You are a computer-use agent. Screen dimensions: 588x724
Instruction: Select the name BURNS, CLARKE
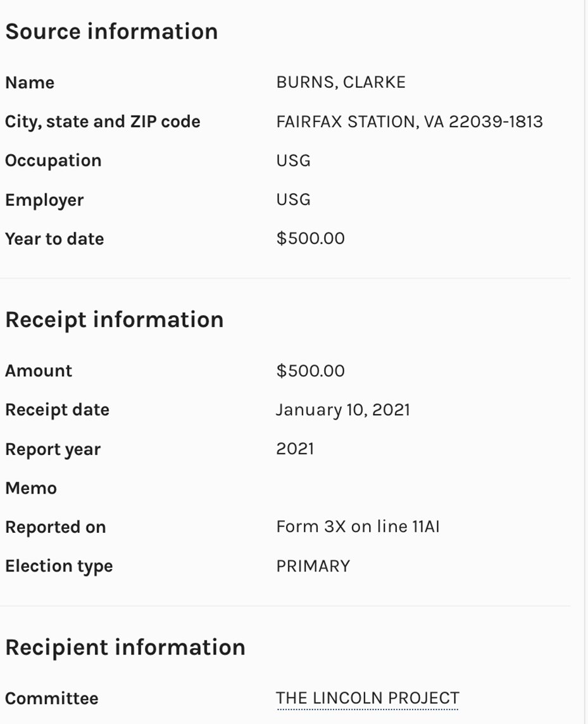341,82
